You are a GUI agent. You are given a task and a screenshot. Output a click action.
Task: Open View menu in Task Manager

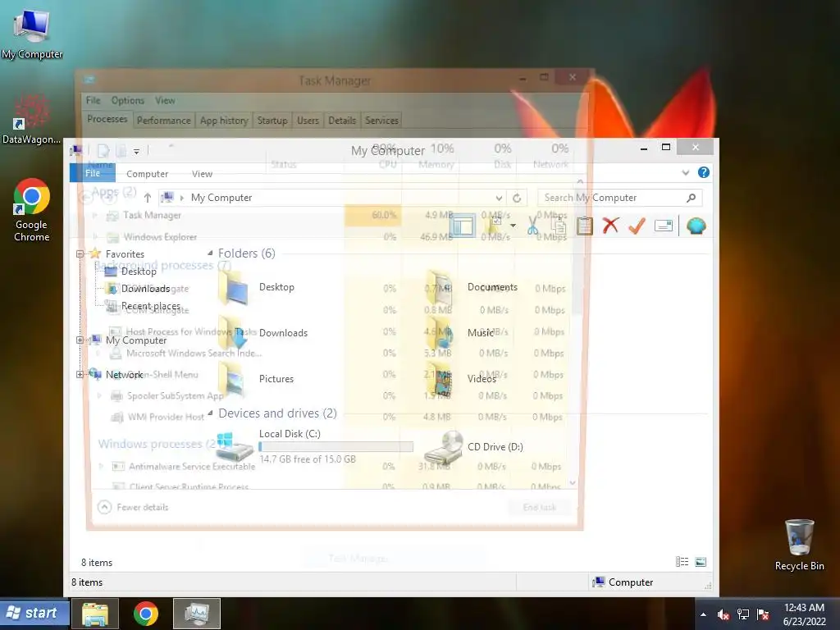click(x=165, y=101)
